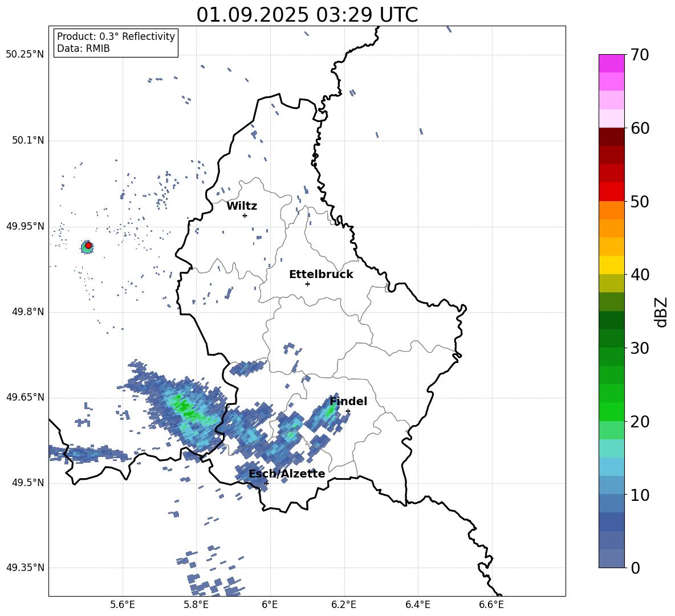Click the 5.8°E longitude label
675x616 pixels.
(x=196, y=605)
